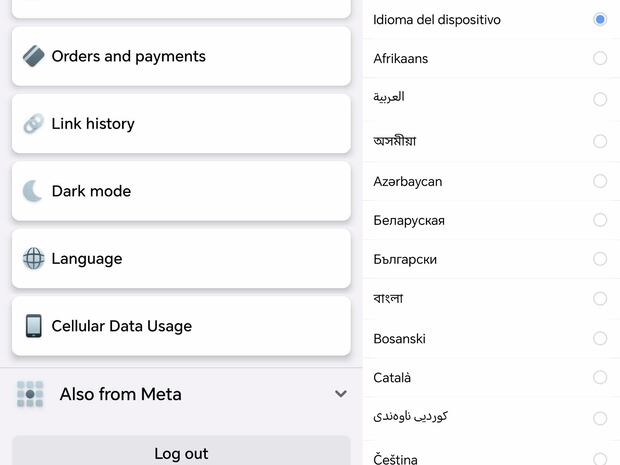Click the Dark mode moon icon

pos(33,191)
